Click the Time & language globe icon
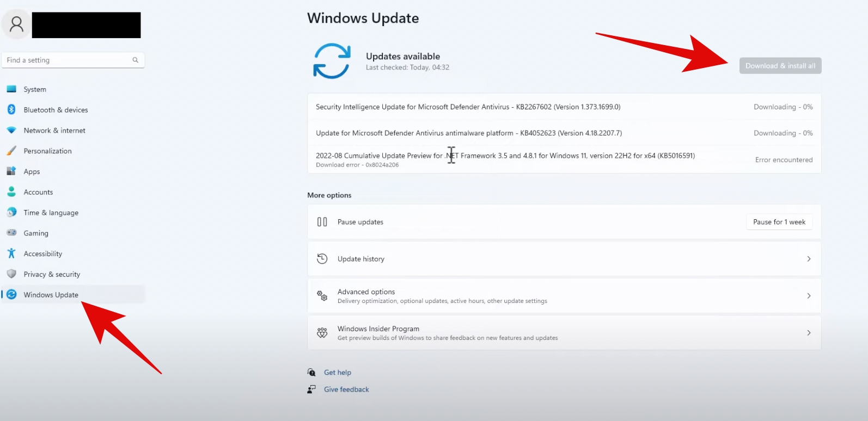868x421 pixels. 11,213
